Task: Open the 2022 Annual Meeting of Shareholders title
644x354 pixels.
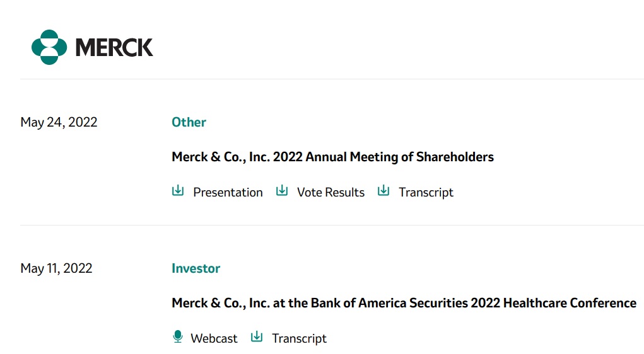Action: click(332, 157)
